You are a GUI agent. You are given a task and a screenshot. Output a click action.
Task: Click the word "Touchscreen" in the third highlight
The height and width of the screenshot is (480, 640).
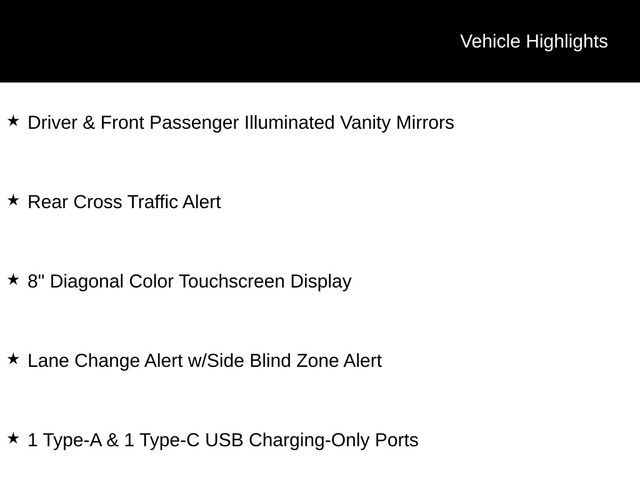point(232,281)
